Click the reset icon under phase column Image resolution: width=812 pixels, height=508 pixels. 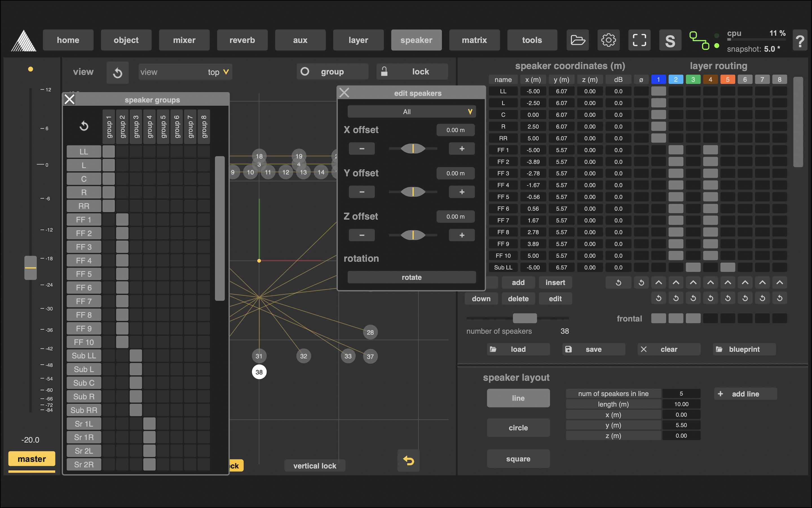tap(641, 283)
